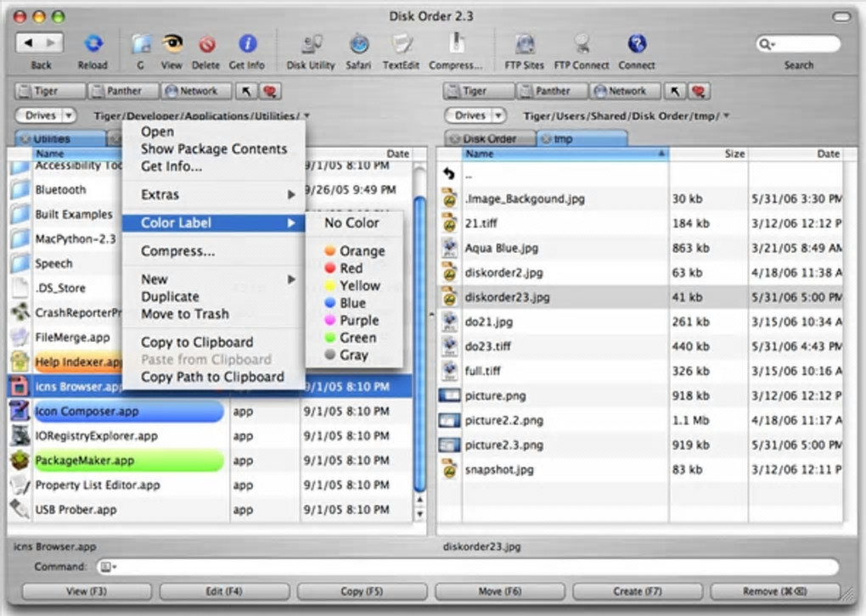Click left pane red heart favorites icon
This screenshot has width=866, height=616.
tap(269, 91)
